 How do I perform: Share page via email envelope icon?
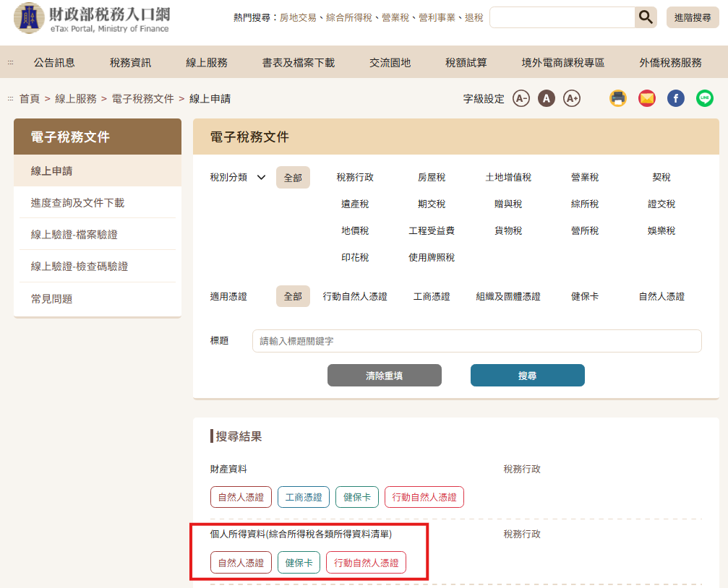(x=647, y=98)
